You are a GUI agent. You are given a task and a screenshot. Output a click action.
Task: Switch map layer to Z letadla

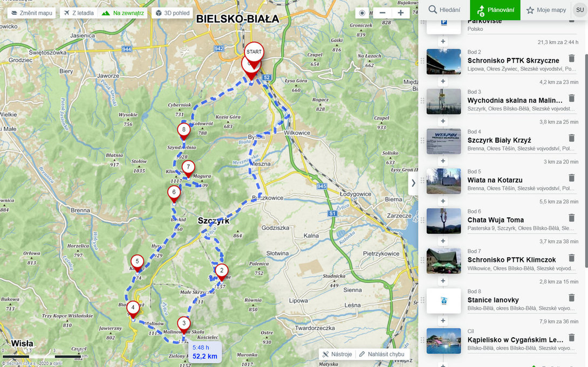(79, 13)
